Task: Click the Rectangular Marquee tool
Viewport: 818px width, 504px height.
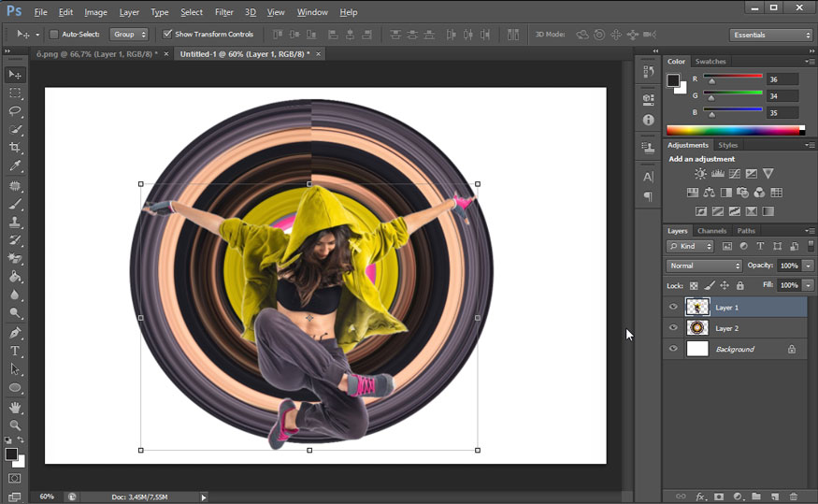Action: (15, 94)
